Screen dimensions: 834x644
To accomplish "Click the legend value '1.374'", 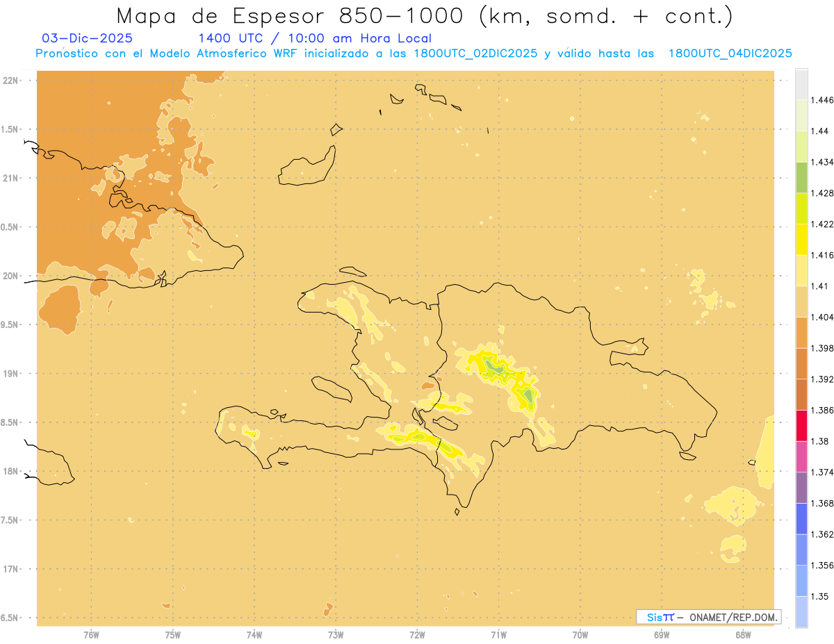I will pos(823,472).
